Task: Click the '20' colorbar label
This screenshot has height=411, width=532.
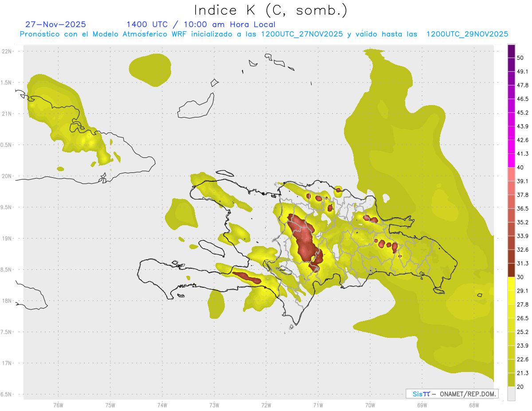Action: point(521,387)
